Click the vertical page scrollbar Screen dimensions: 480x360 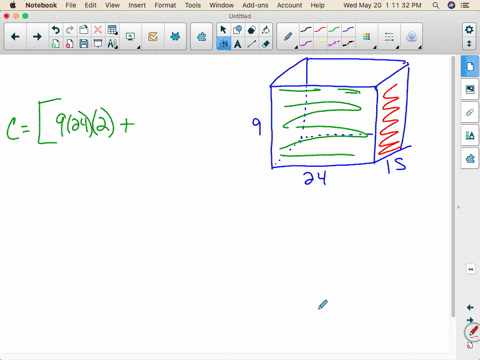click(x=453, y=187)
